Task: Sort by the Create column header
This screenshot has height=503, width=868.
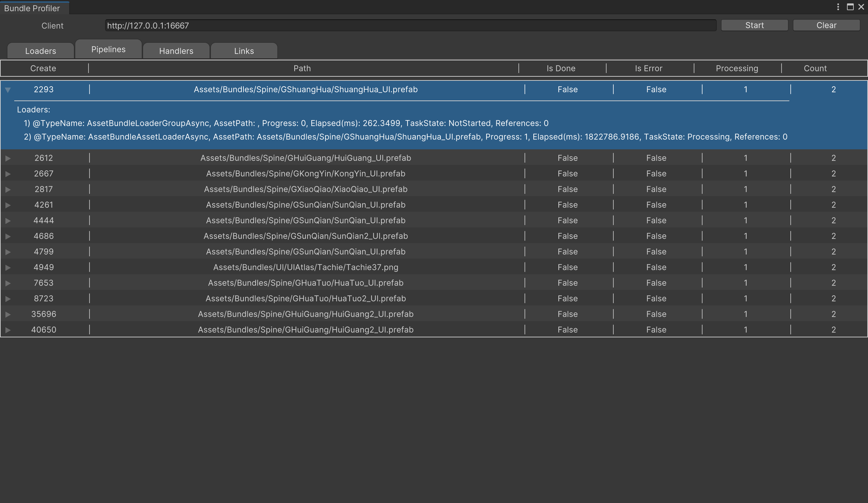Action: (43, 68)
